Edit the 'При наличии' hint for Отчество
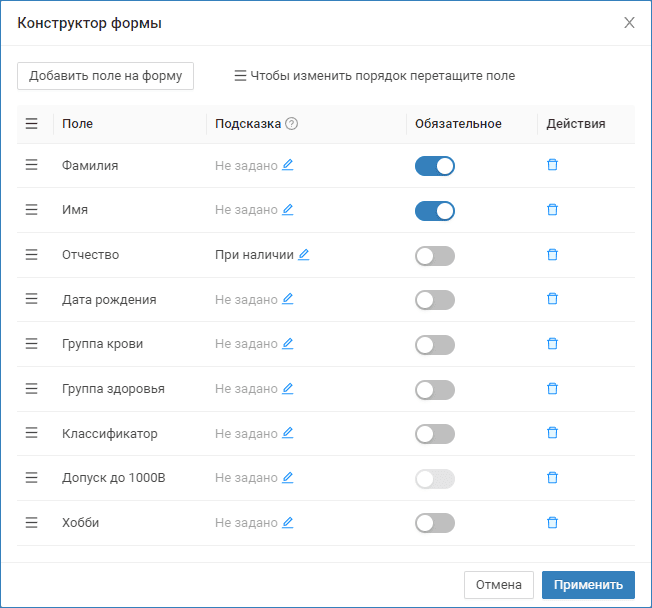This screenshot has height=608, width=652. [x=304, y=255]
